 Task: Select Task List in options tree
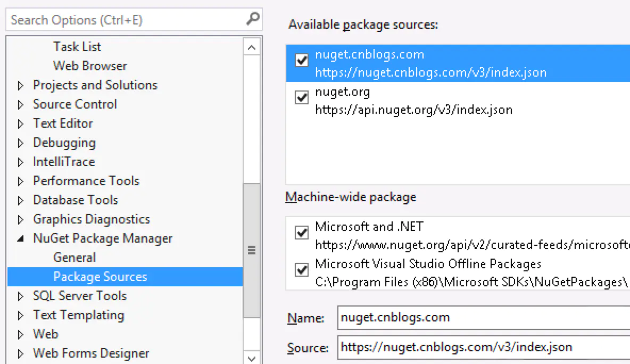[77, 47]
